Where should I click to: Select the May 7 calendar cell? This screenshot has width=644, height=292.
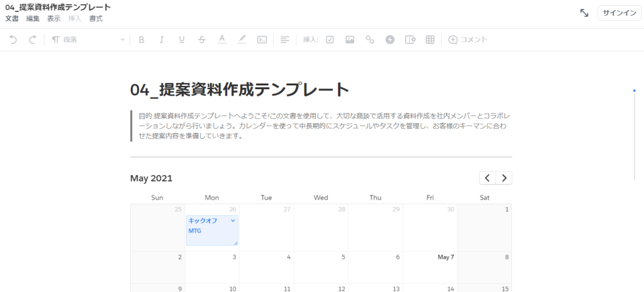(430, 269)
